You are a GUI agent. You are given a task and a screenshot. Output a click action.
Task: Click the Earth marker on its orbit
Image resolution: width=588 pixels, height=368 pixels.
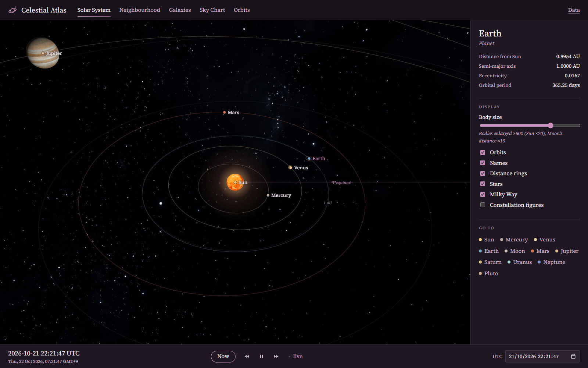point(309,158)
